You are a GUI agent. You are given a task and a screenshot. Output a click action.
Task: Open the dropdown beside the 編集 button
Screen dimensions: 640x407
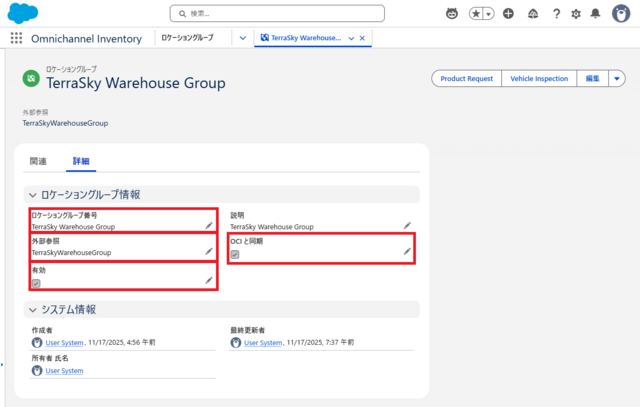coord(617,78)
